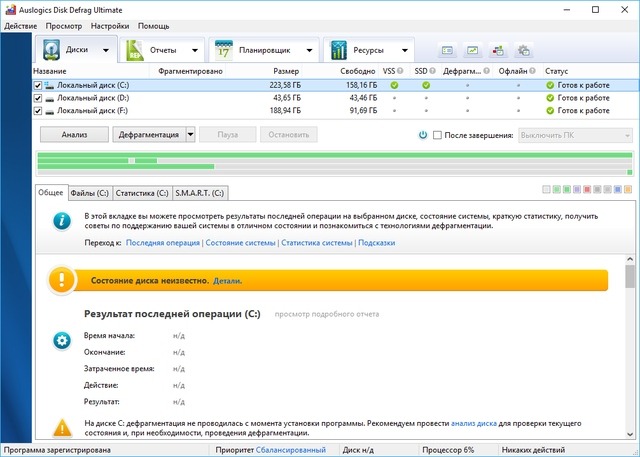Open Отчеты reports via its green icon
This screenshot has width=640, height=457.
[x=135, y=49]
